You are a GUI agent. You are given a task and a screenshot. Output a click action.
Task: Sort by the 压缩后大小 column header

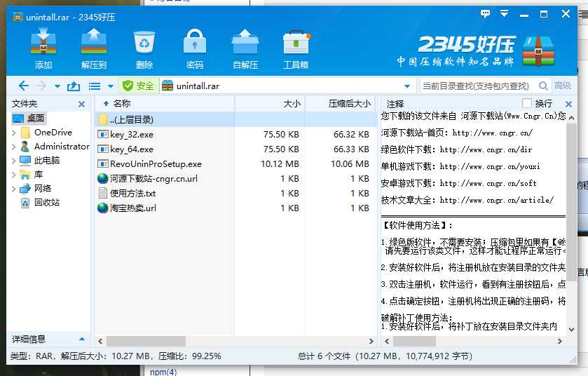click(341, 104)
